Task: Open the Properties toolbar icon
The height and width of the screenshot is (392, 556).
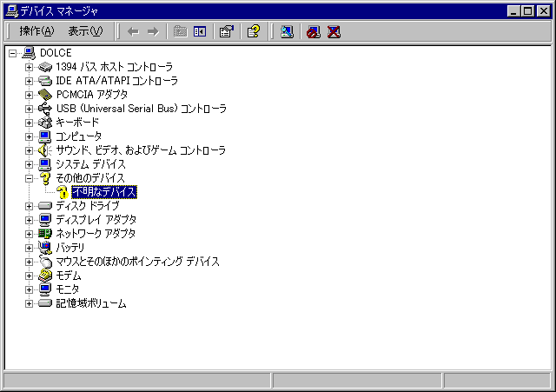Action: (227, 32)
